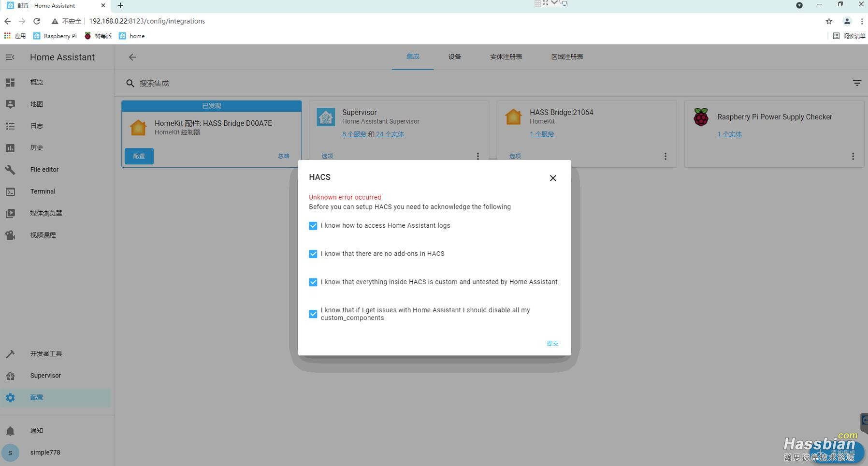Click 忽略 on the discovered HomeKit card
This screenshot has height=466, width=868.
coord(284,156)
